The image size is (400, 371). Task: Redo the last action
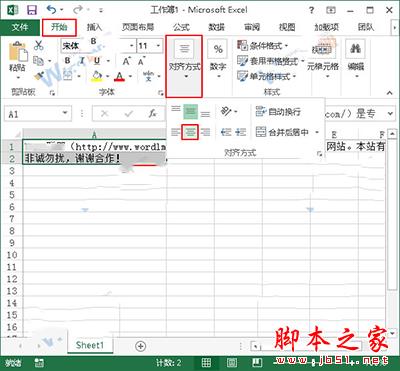click(x=77, y=10)
